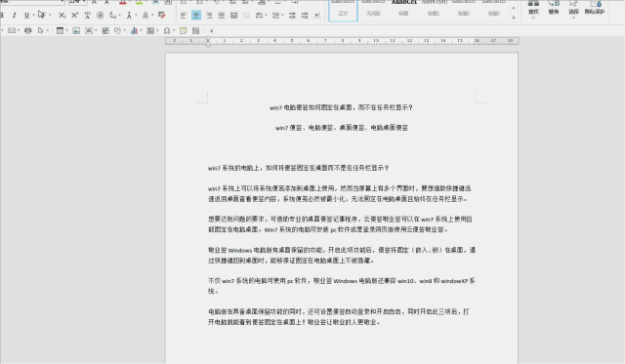This screenshot has width=625, height=364.
Task: Click the insert table icon
Action: [x=60, y=30]
